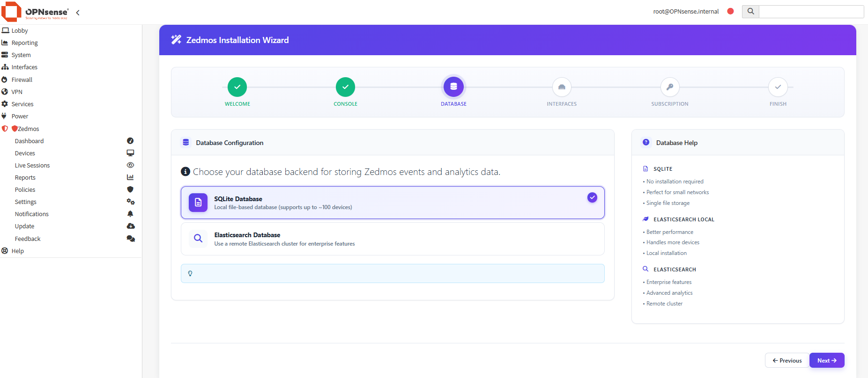Click the magic wand wizard icon
This screenshot has width=868, height=378.
[176, 40]
